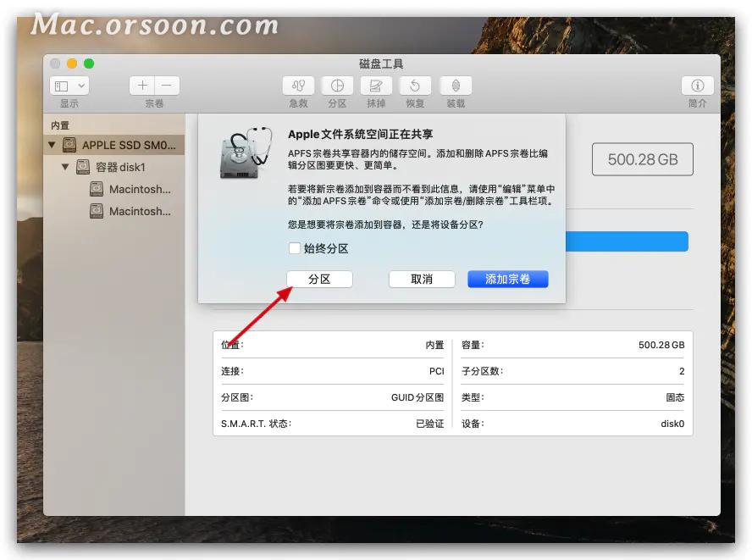Click the 分区 button in the dialog
The width and height of the screenshot is (752, 560).
[319, 279]
